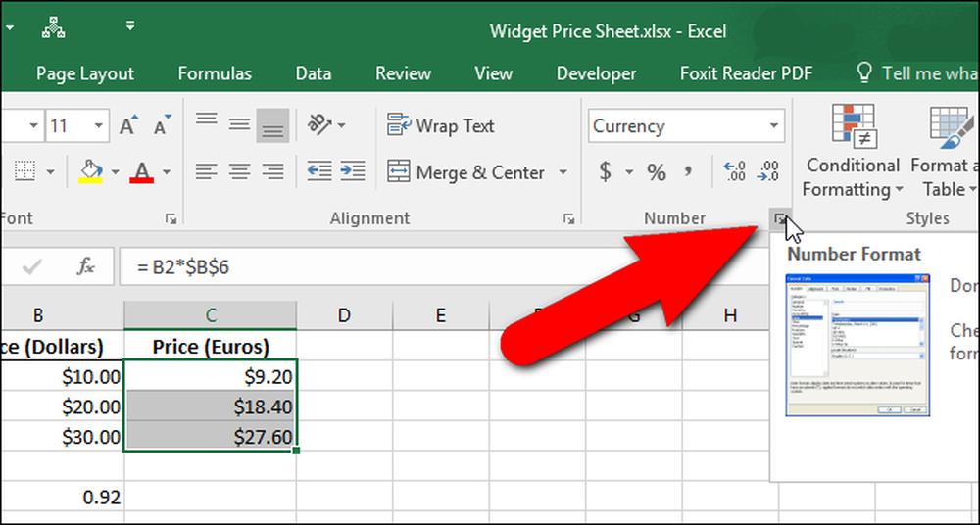Click the hierarchy icon in Quick Access Toolbar

click(55, 28)
